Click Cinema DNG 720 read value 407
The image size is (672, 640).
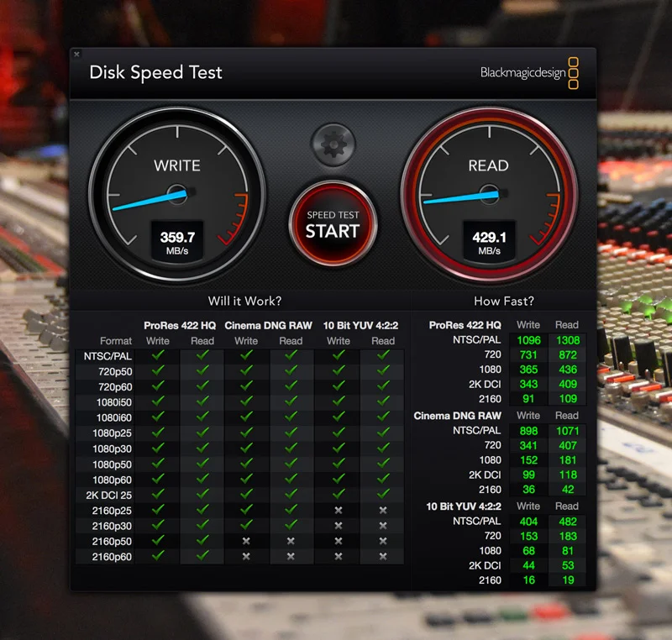coord(568,445)
